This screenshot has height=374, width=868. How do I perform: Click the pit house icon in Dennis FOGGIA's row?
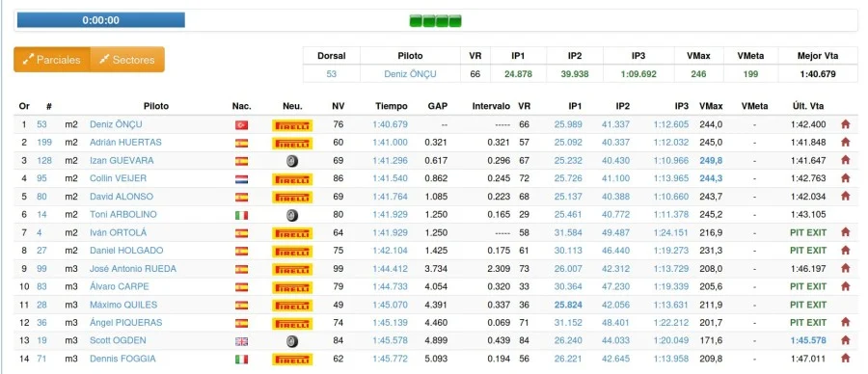tap(845, 358)
